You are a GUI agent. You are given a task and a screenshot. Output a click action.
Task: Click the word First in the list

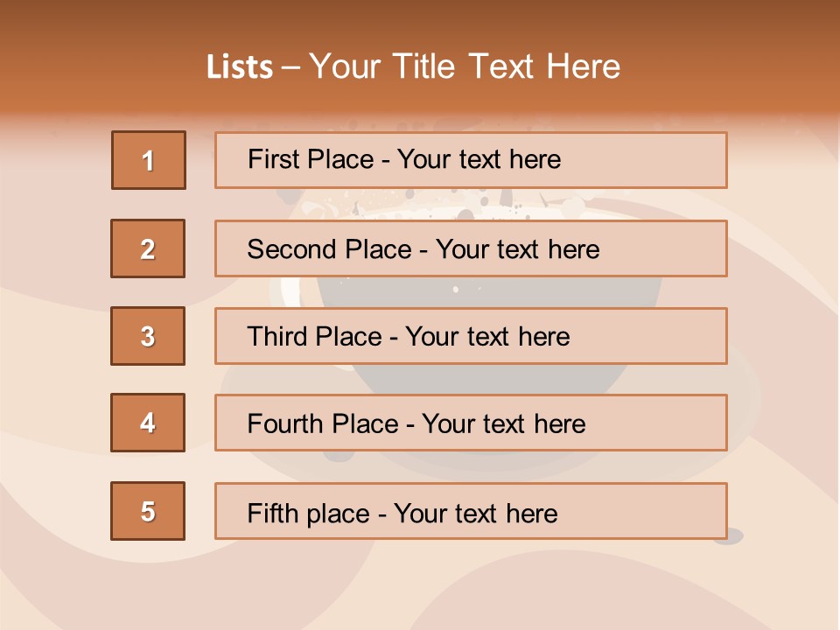269,159
